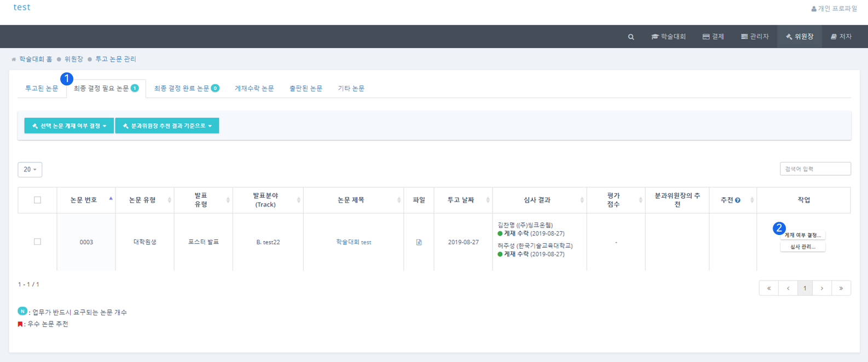The width and height of the screenshot is (868, 362).
Task: Click reviewer 허주성 (한국기술교육대학교) text
Action: [x=535, y=246]
